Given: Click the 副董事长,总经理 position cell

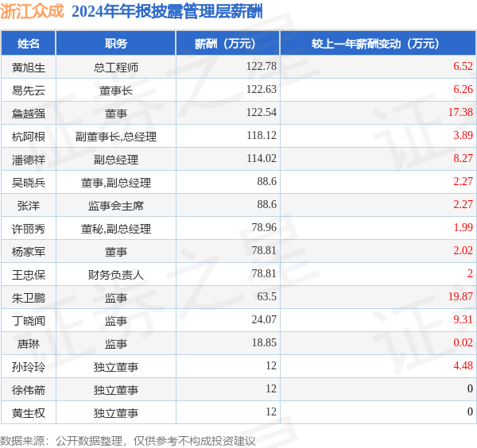Looking at the screenshot, I should point(116,137).
